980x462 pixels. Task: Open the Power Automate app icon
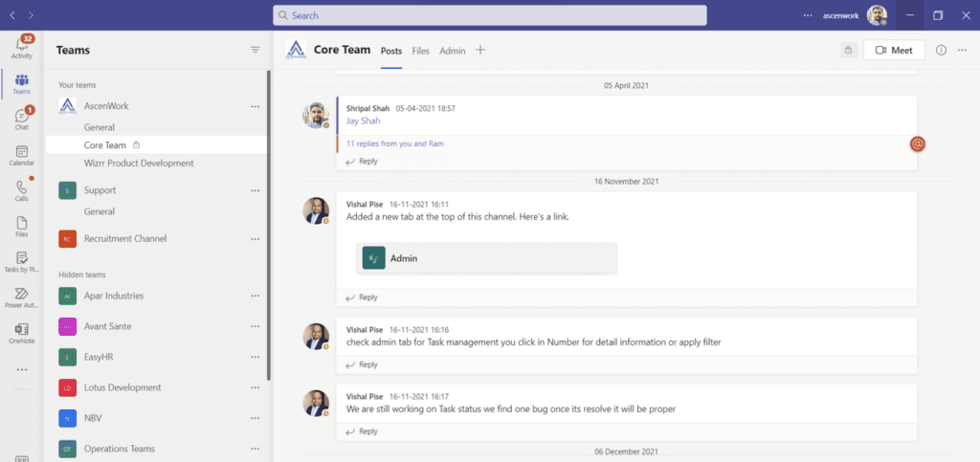click(22, 297)
